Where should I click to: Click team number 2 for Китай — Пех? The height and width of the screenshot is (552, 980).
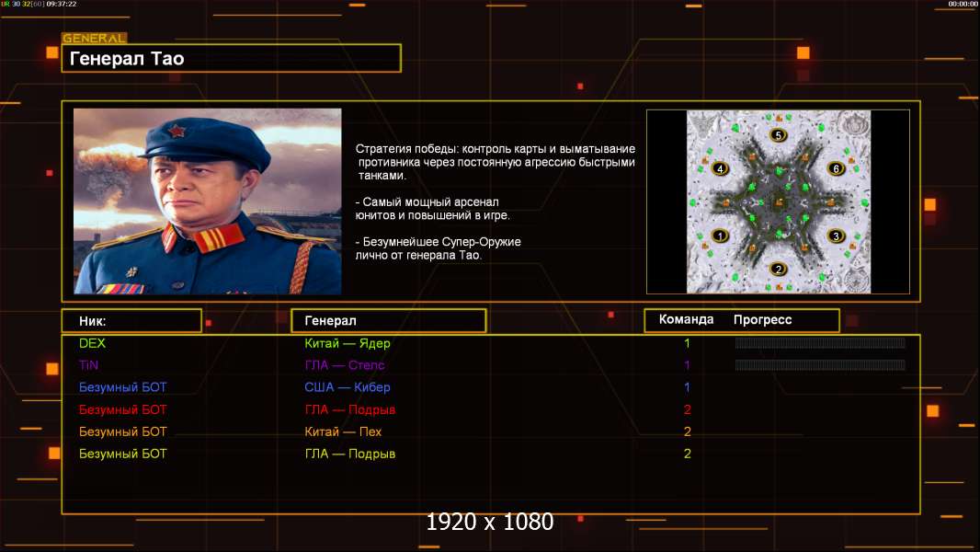click(687, 432)
